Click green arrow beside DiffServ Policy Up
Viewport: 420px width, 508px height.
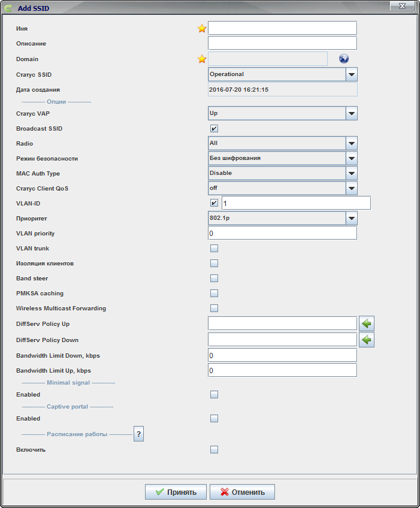(x=367, y=324)
